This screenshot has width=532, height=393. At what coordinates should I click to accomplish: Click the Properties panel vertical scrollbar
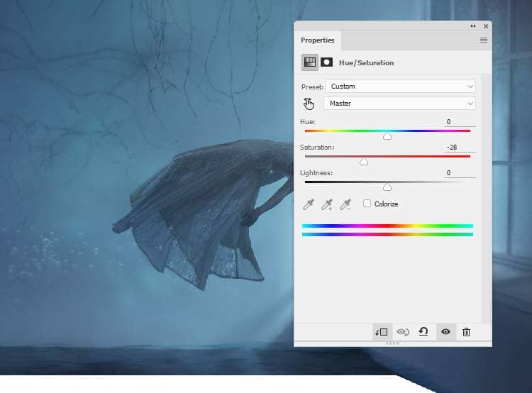tap(486, 199)
